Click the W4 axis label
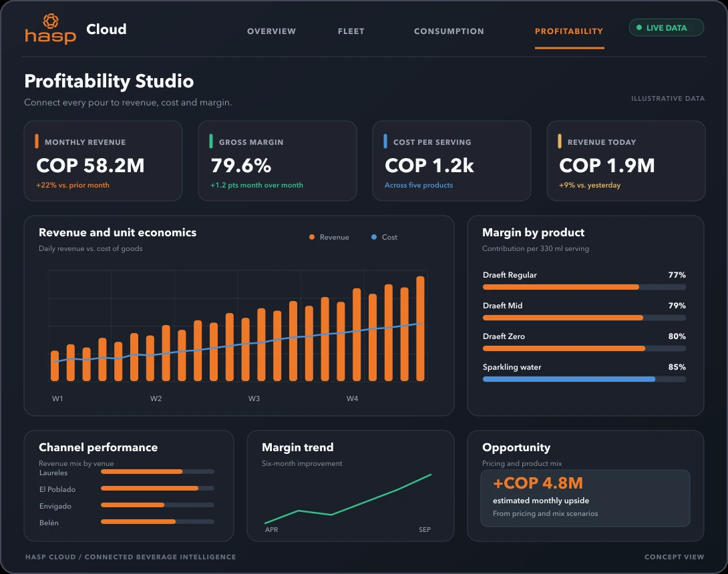The height and width of the screenshot is (574, 728). (x=353, y=398)
